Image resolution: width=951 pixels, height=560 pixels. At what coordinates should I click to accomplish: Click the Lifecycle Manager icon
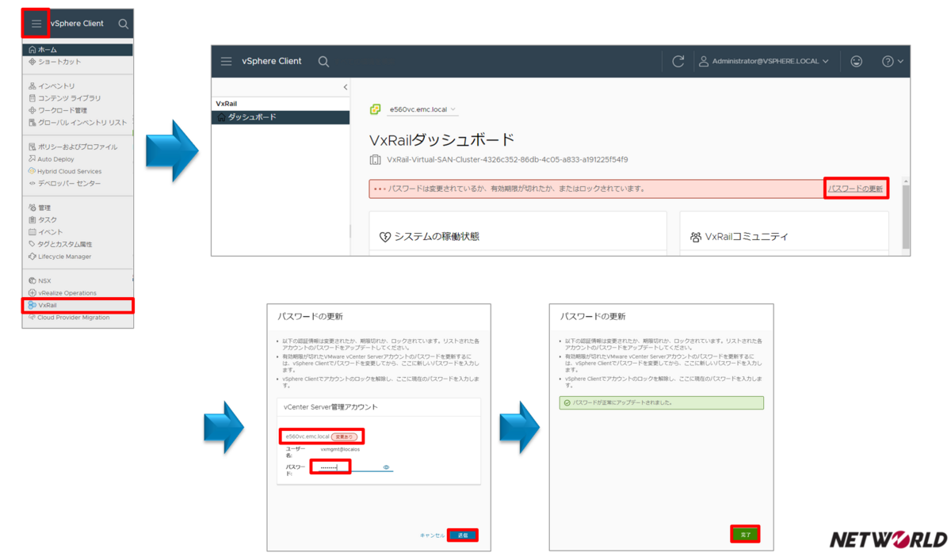coord(32,257)
